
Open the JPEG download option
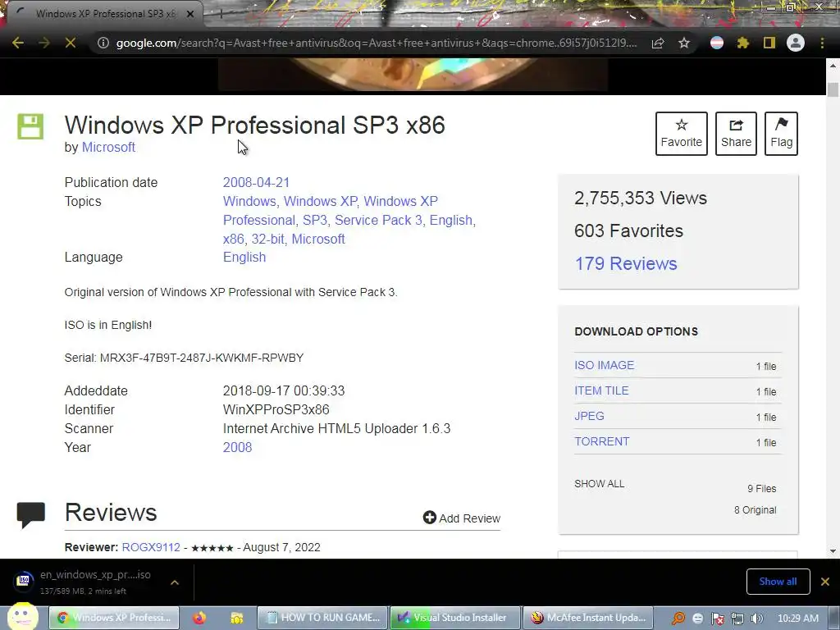point(589,416)
